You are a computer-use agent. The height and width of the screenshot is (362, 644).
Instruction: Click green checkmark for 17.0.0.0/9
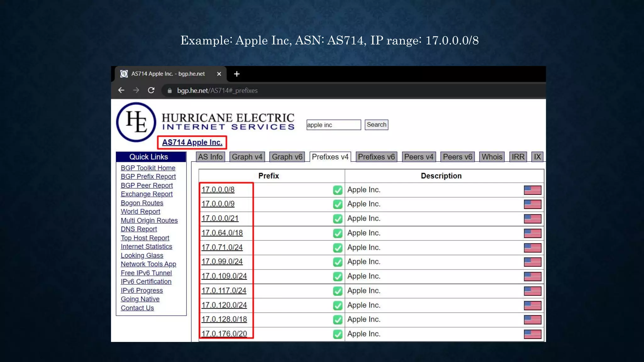point(338,204)
